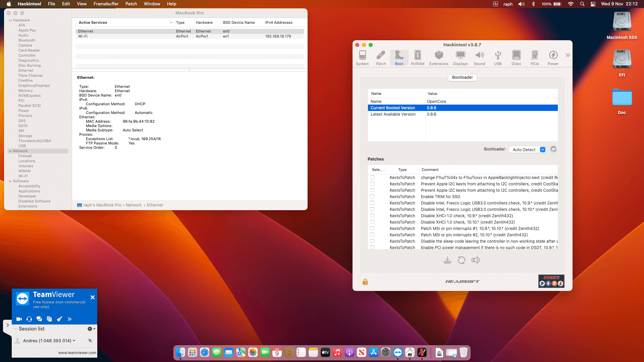644x362 pixels.
Task: Open the USB section in Hackintool
Action: (x=498, y=58)
